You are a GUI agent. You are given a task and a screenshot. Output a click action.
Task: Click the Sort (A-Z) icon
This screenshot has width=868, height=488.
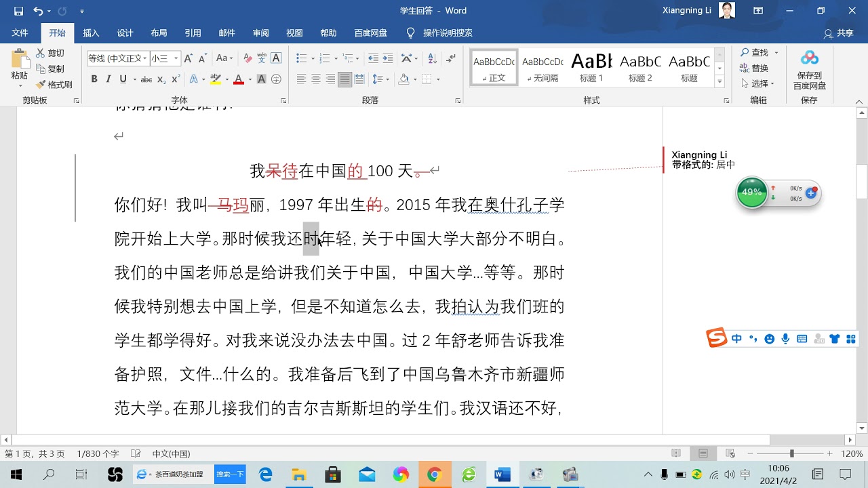click(x=433, y=58)
